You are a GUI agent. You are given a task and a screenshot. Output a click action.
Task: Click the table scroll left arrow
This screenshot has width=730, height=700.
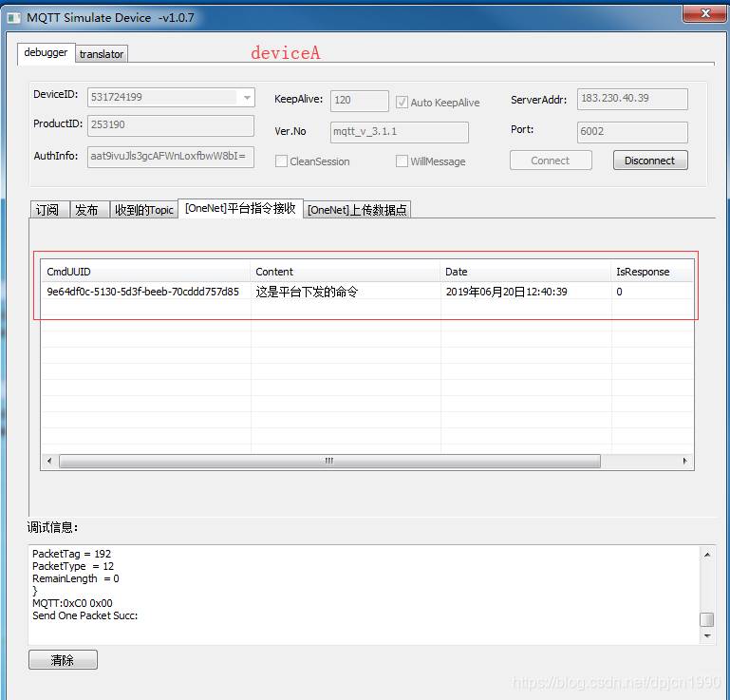coord(49,461)
